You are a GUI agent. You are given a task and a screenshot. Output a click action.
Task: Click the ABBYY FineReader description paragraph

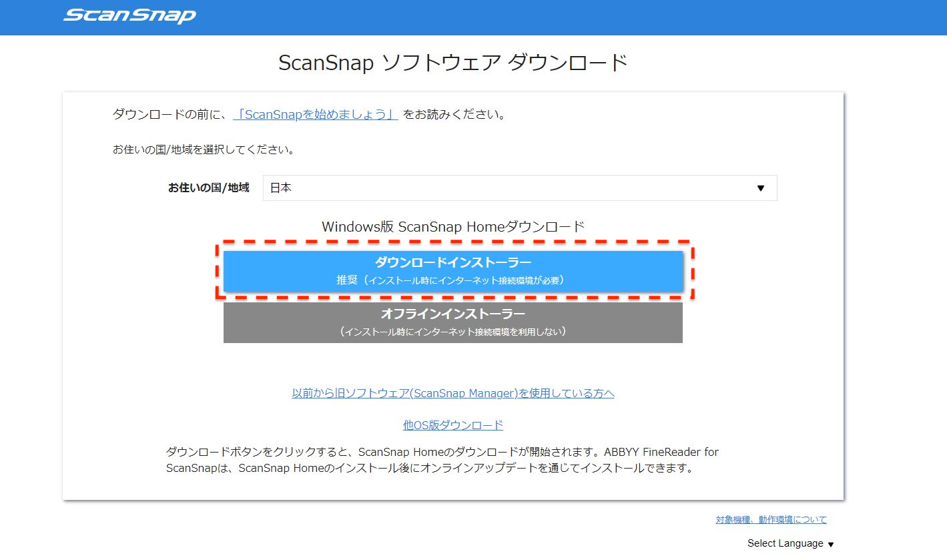[442, 460]
